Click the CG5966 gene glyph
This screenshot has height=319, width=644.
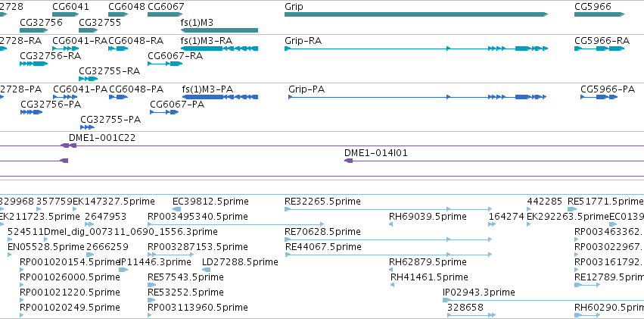599,14
